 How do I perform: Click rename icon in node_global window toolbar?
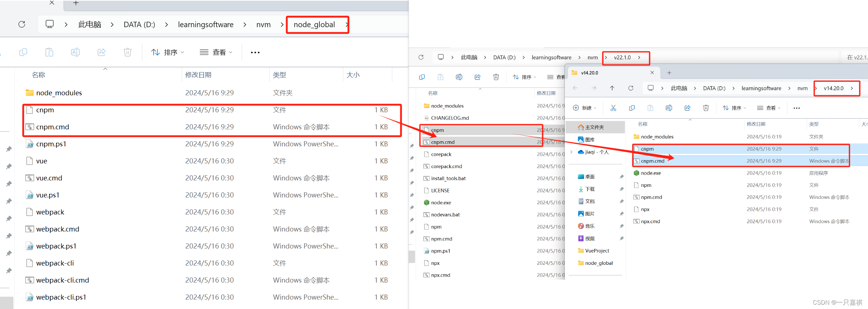coord(75,52)
